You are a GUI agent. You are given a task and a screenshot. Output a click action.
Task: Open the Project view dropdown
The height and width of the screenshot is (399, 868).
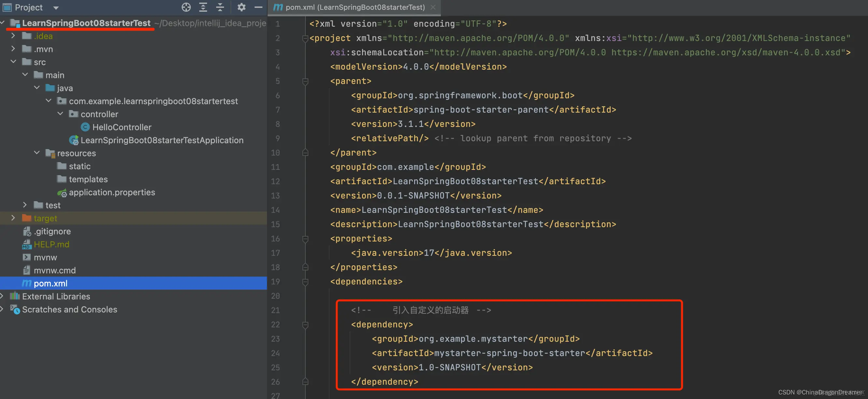(x=56, y=7)
